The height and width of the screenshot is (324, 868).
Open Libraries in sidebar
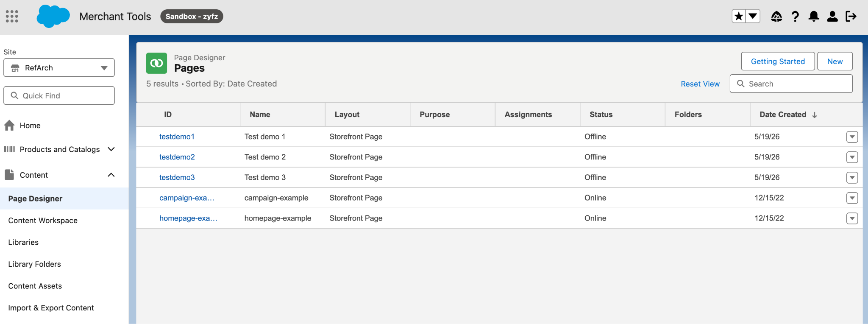click(23, 242)
